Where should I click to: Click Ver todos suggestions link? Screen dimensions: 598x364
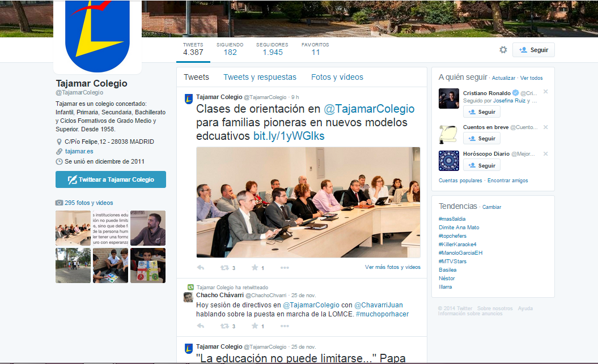pyautogui.click(x=531, y=78)
